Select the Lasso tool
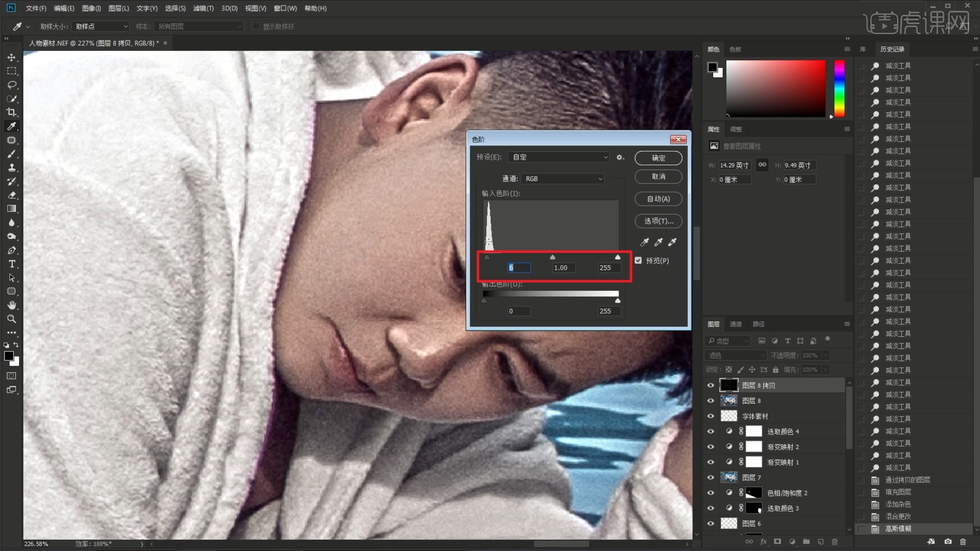This screenshot has height=551, width=980. tap(12, 85)
